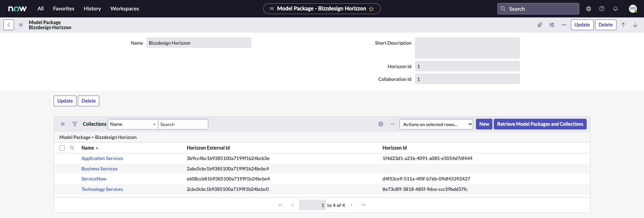Click Retrieve Model Packages and Collections

[540, 124]
